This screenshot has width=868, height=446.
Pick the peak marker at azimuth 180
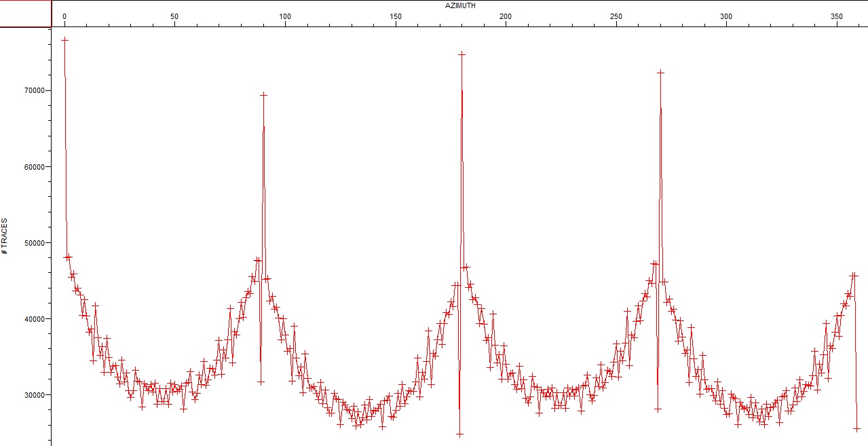461,54
